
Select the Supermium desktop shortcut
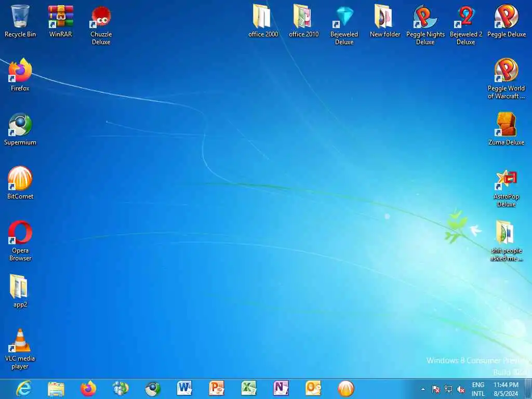(20, 129)
